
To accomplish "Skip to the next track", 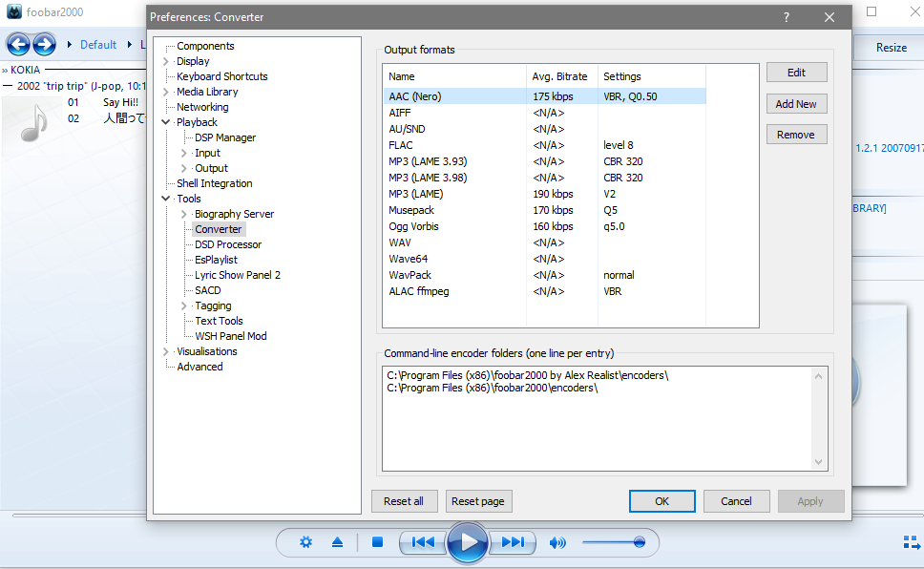I will pos(513,542).
